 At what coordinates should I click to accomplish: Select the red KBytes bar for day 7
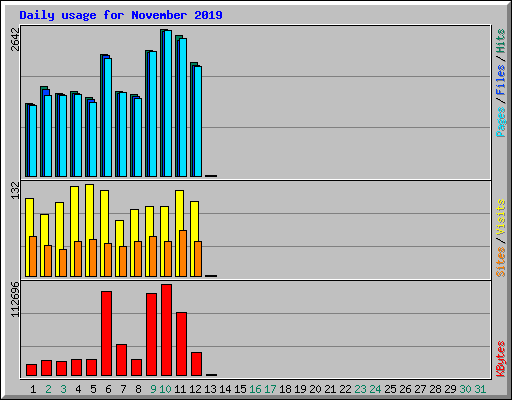pos(121,360)
